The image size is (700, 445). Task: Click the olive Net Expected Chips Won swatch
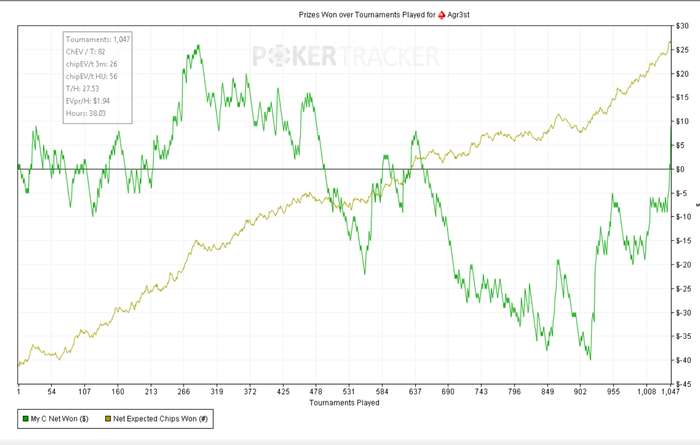coord(108,419)
